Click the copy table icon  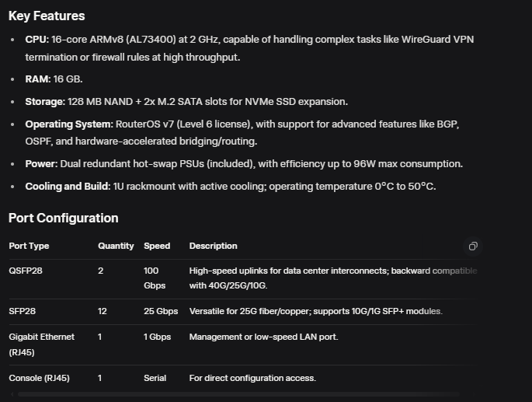click(473, 246)
